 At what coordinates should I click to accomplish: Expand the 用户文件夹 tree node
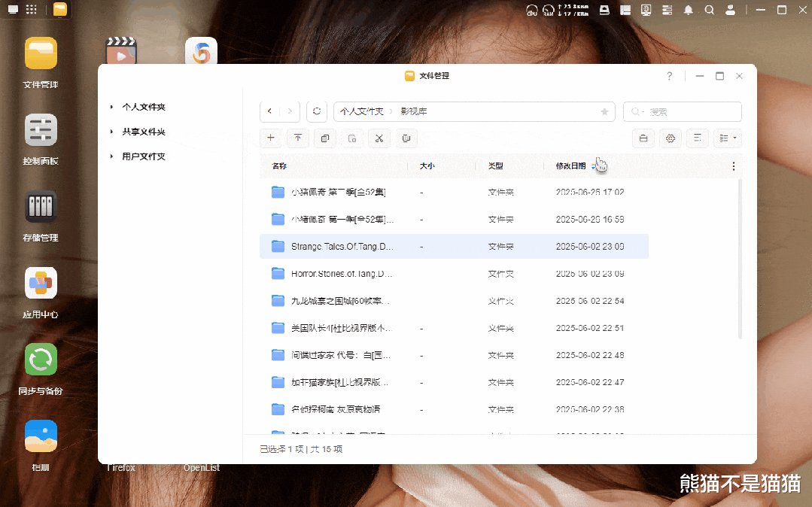coord(111,156)
